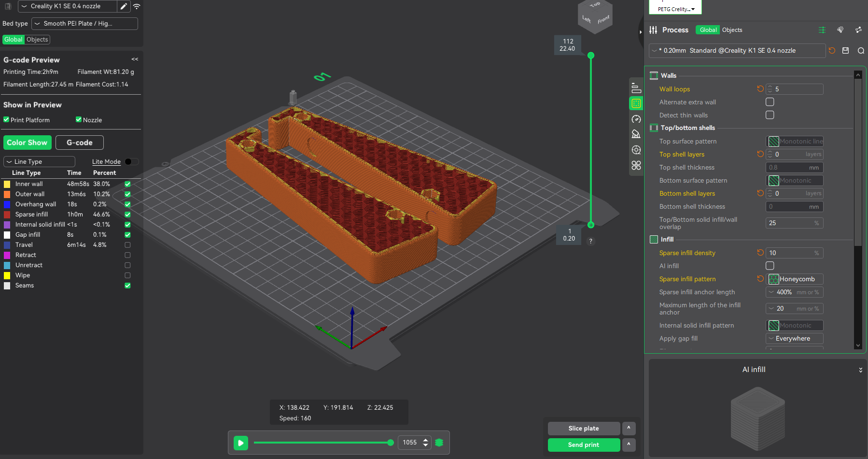Screen dimensions: 868x459
Task: Reset the Wall loops value
Action: click(760, 89)
